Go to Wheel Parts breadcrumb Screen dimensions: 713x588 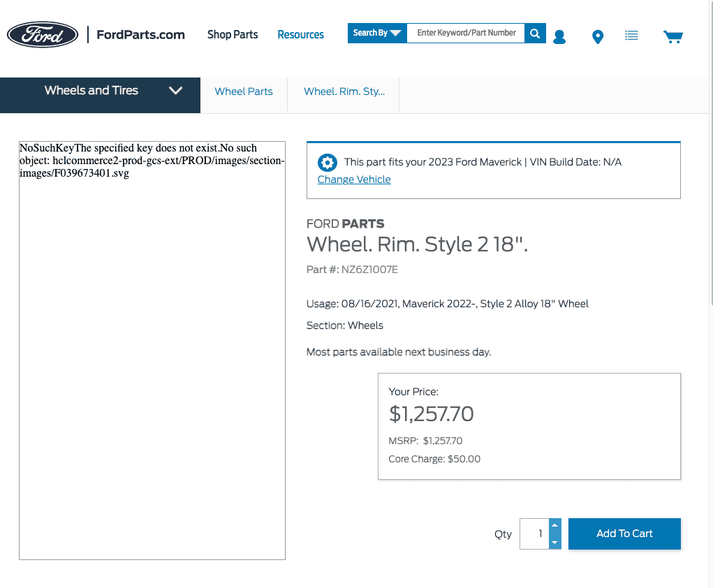[x=244, y=91]
